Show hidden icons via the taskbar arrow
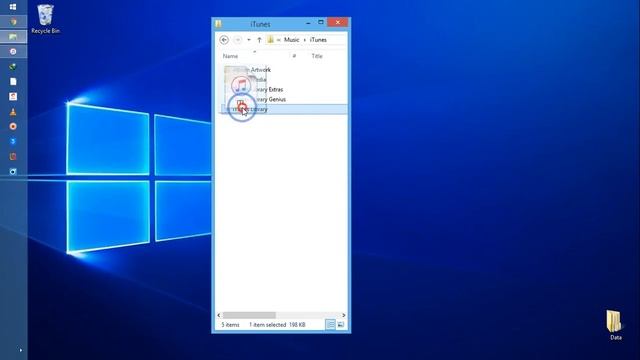 21,350
